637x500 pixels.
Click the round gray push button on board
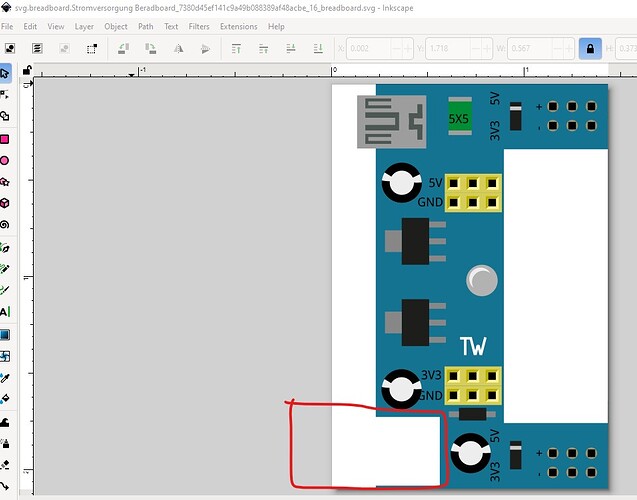[482, 280]
